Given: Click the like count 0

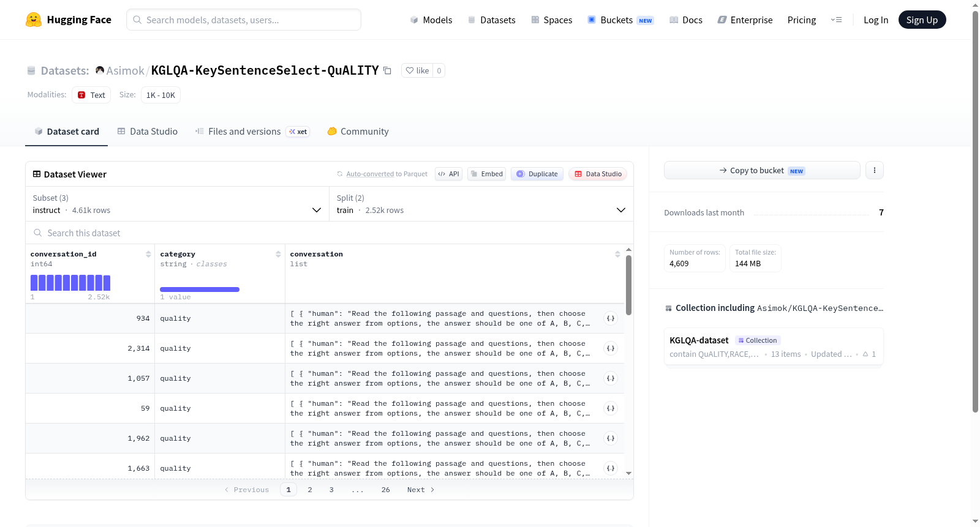Looking at the screenshot, I should 439,70.
